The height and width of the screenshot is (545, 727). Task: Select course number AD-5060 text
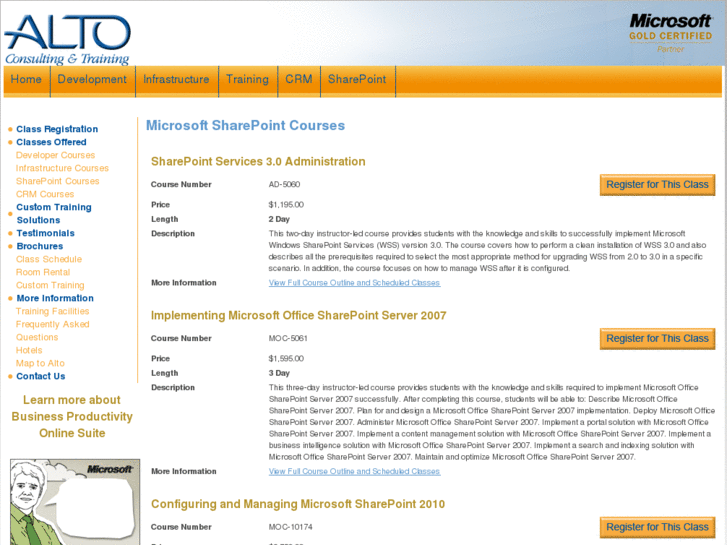284,184
